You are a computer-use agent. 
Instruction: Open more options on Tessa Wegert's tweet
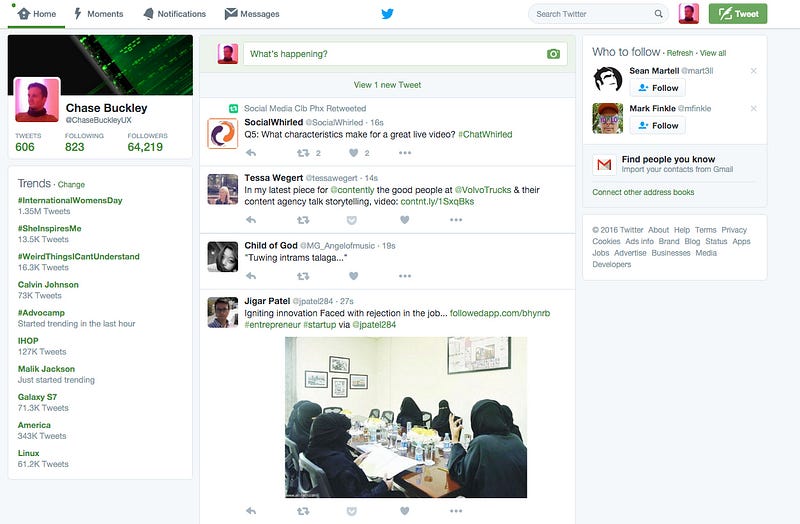click(456, 220)
